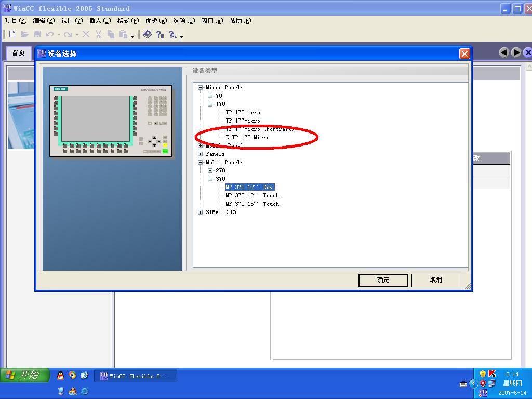Screen dimensions: 532x399
Task: Expand the 70 node under Micro Panels
Action: click(x=210, y=96)
